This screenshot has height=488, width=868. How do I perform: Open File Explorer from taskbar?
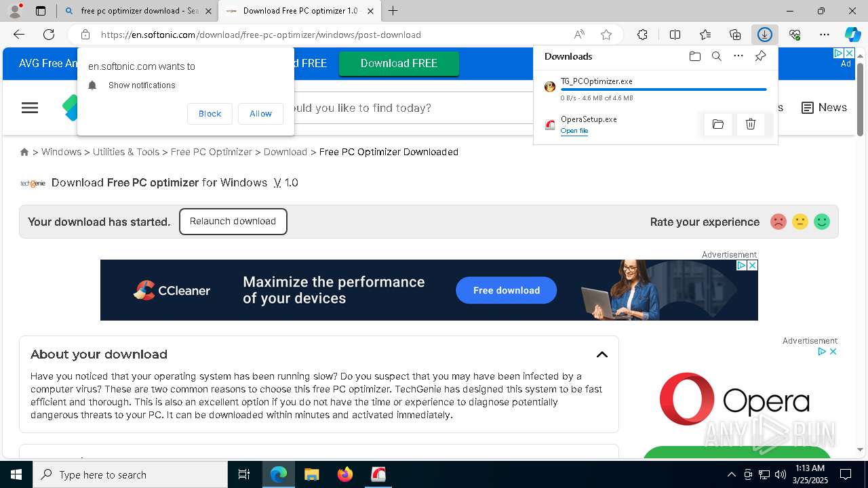(x=311, y=474)
